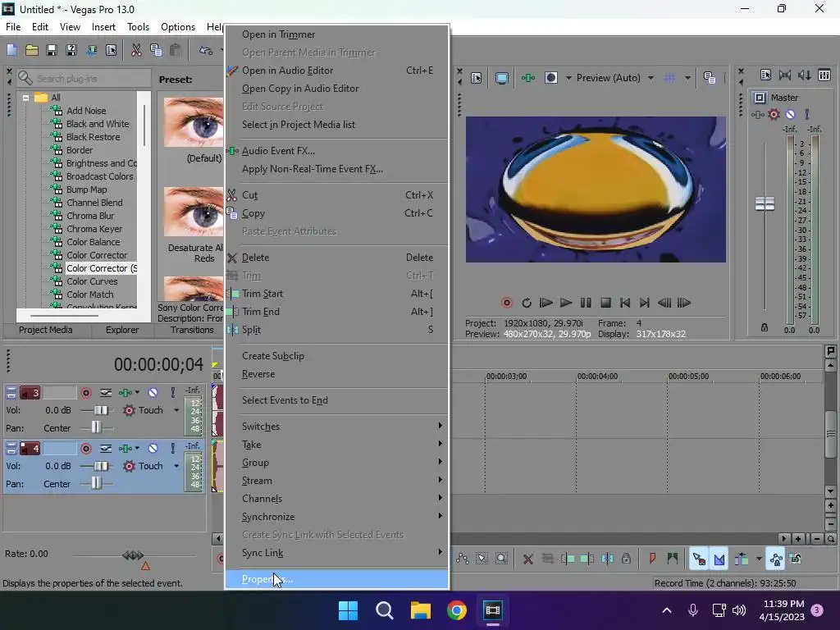Choose Open in Trimmer from context menu
This screenshot has height=630, width=840.
pos(336,34)
